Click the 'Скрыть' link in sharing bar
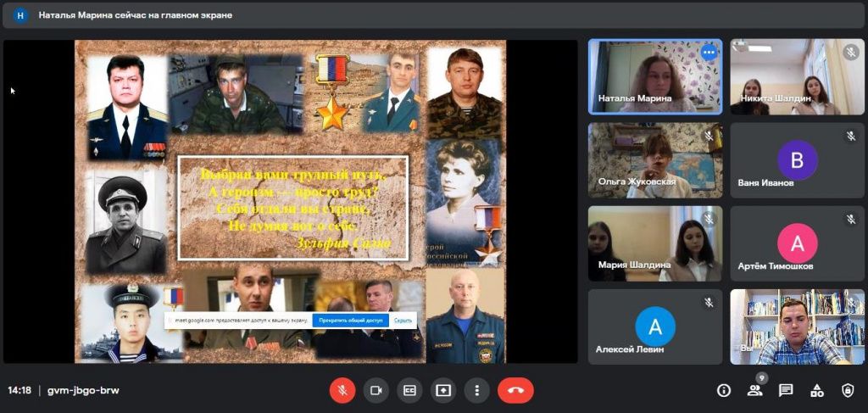Image resolution: width=868 pixels, height=413 pixels. click(x=403, y=320)
